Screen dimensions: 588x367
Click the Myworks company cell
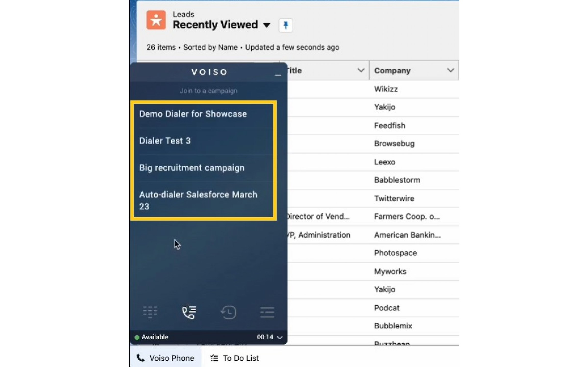point(390,271)
